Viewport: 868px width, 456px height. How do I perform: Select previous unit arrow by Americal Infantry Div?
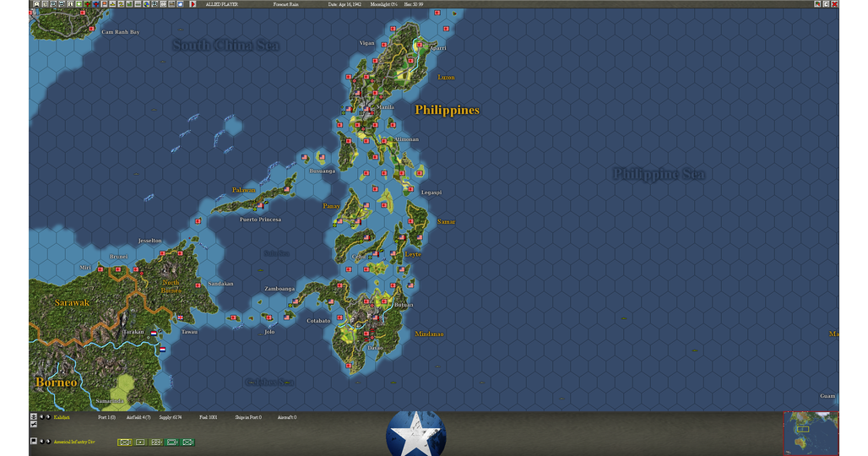(x=42, y=442)
